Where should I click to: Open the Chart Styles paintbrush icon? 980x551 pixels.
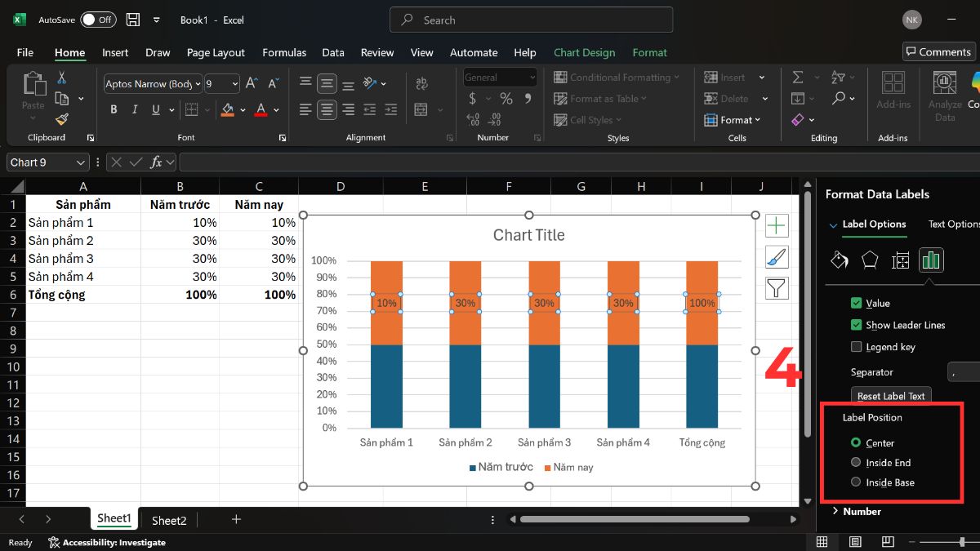[x=777, y=257]
